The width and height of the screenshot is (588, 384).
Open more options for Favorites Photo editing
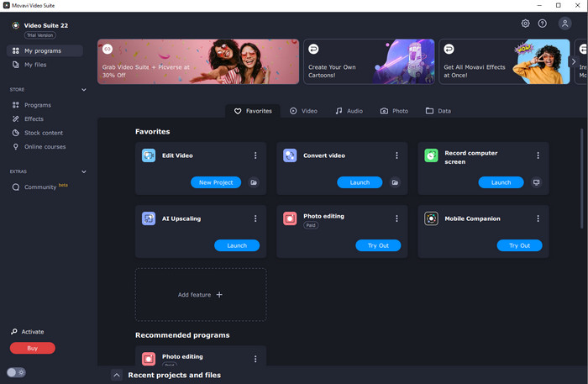pyautogui.click(x=396, y=218)
